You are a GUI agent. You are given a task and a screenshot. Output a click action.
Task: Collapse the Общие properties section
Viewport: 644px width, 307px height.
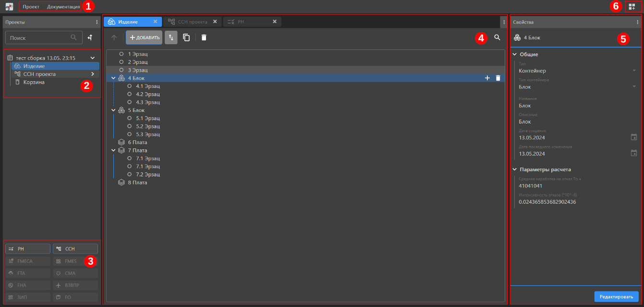point(515,54)
